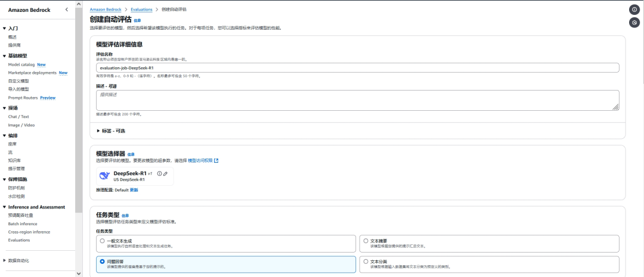
Task: Select the 文本分类 radio option
Action: point(366,262)
